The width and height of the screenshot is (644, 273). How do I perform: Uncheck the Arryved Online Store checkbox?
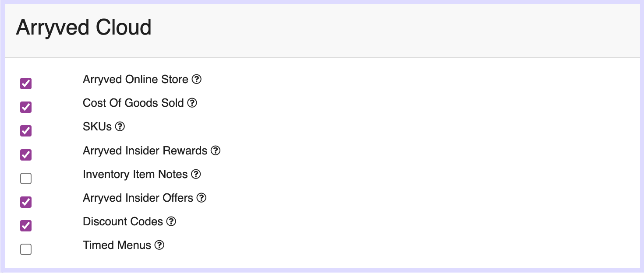(x=26, y=83)
